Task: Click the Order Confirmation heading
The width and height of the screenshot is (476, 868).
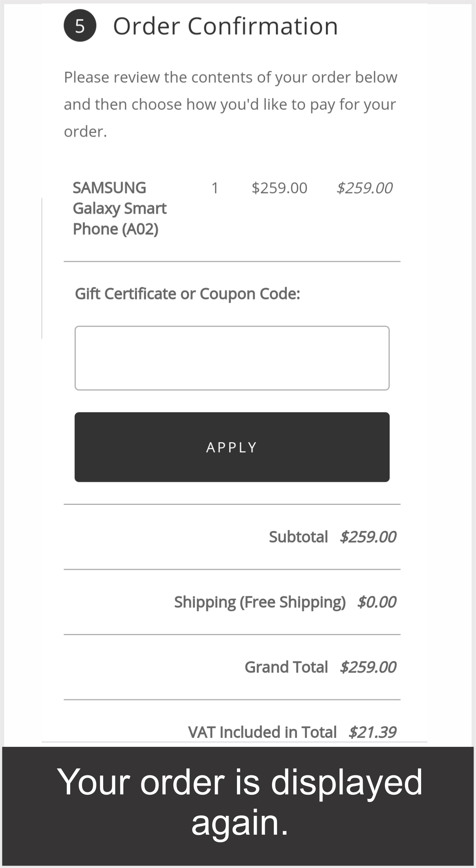Action: pos(225,26)
